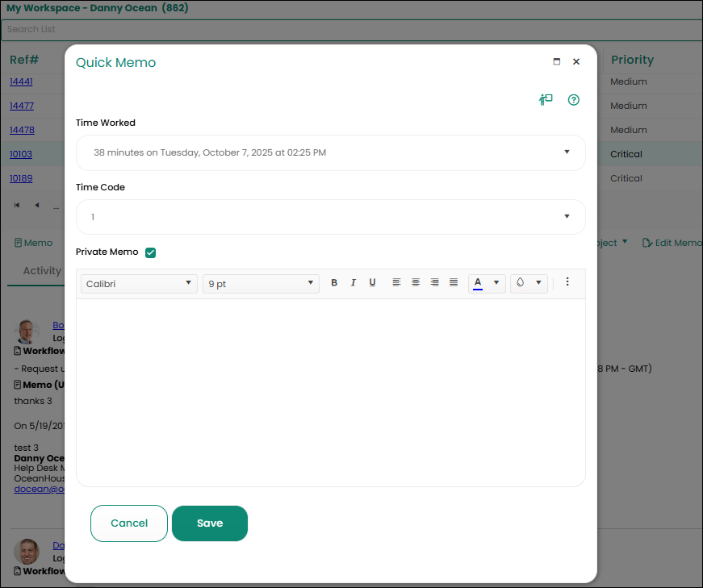Open the more options vertical ellipsis
Screen dimensions: 703x588
567,282
